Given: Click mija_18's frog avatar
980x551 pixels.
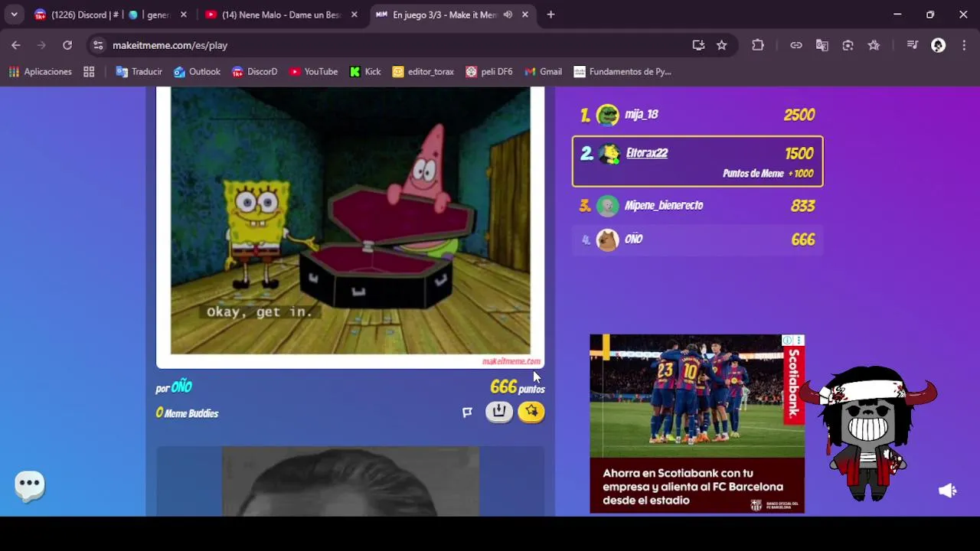Looking at the screenshot, I should click(608, 115).
